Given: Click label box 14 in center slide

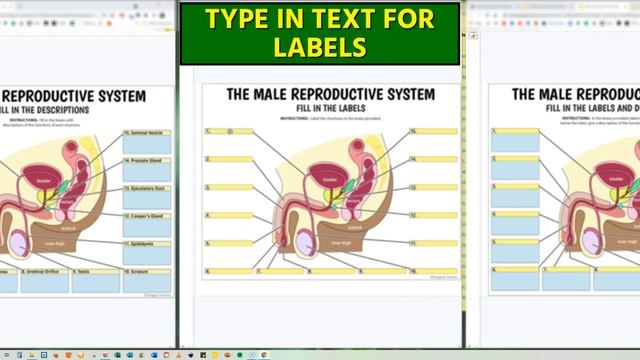Looking at the screenshot, I should [433, 159].
